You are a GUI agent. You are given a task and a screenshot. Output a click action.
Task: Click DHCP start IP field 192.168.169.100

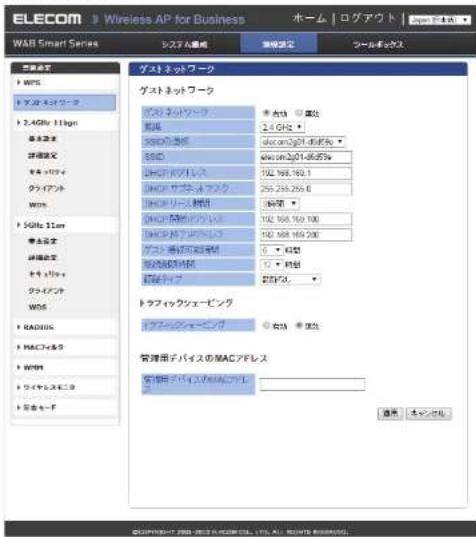click(x=305, y=219)
